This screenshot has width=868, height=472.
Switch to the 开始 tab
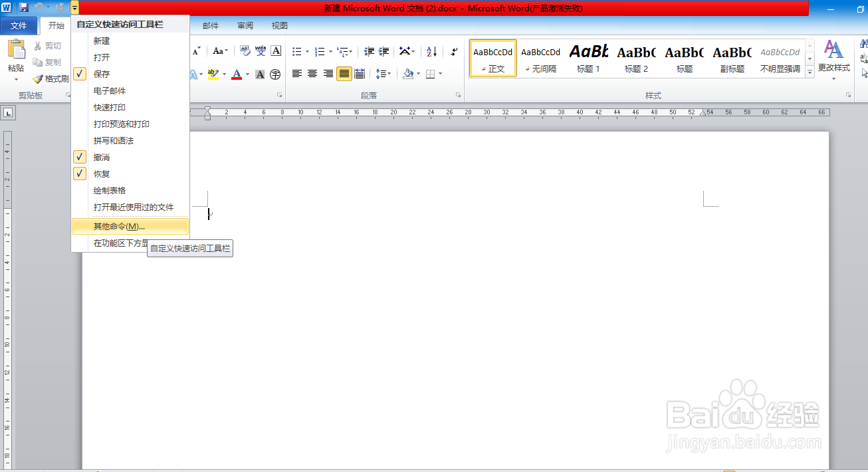[56, 26]
